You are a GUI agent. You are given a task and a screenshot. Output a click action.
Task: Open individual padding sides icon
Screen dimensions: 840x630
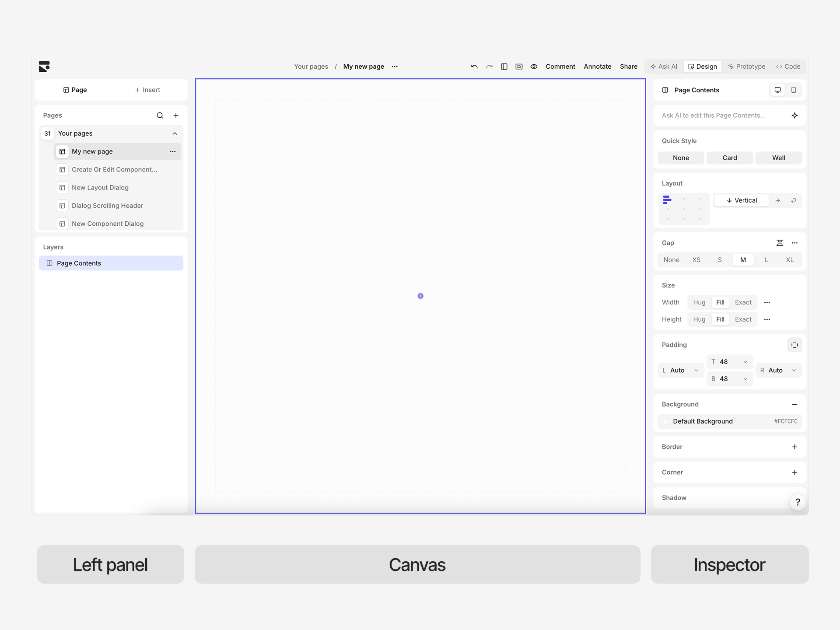(x=795, y=345)
